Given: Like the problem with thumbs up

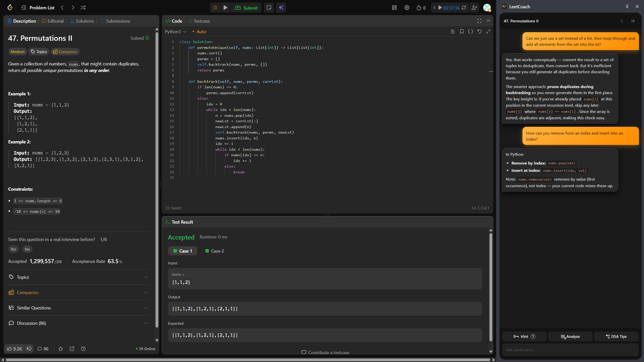Looking at the screenshot, I should (x=14, y=349).
